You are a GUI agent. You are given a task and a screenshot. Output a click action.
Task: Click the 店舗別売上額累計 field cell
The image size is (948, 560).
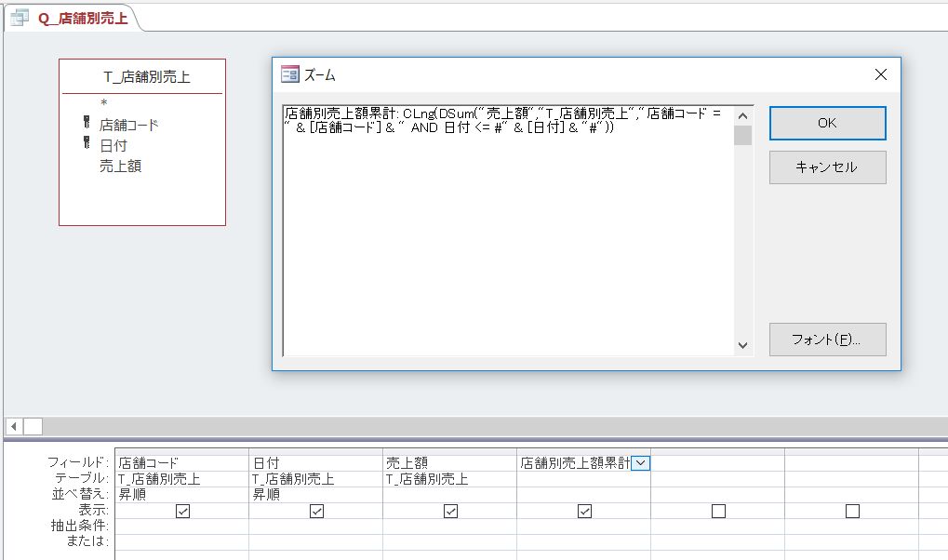click(x=574, y=463)
